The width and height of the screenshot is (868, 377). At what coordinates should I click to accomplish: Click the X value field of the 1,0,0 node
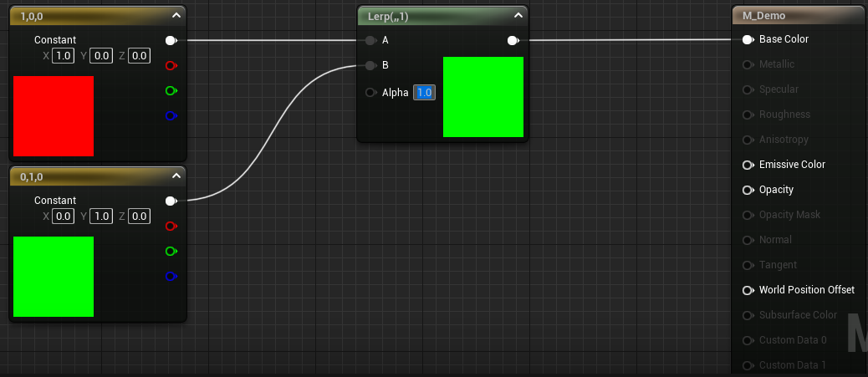click(x=63, y=56)
